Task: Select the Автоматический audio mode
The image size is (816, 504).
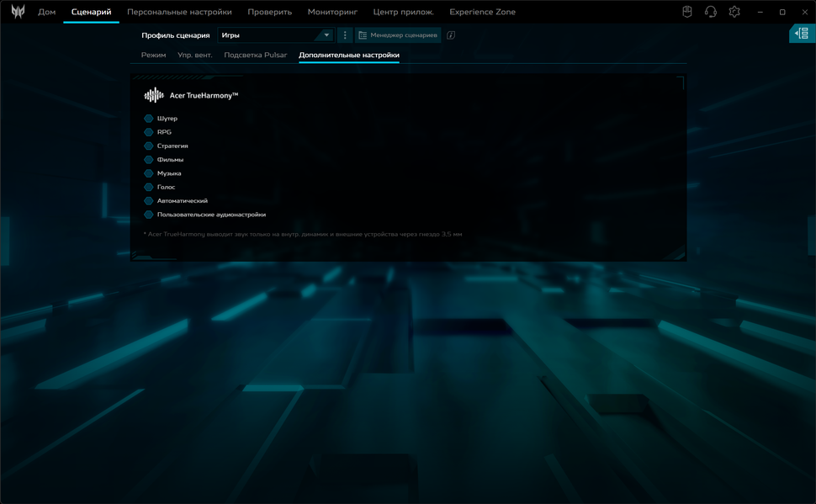Action: point(176,201)
